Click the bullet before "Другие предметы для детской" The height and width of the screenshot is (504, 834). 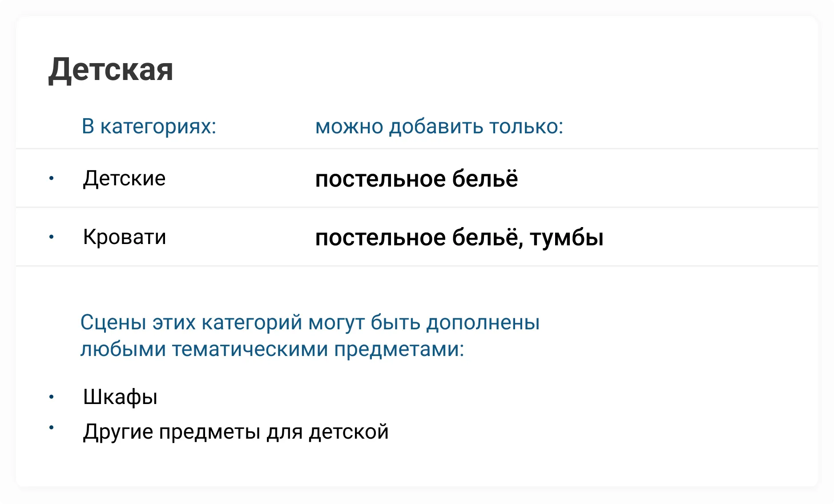[52, 428]
